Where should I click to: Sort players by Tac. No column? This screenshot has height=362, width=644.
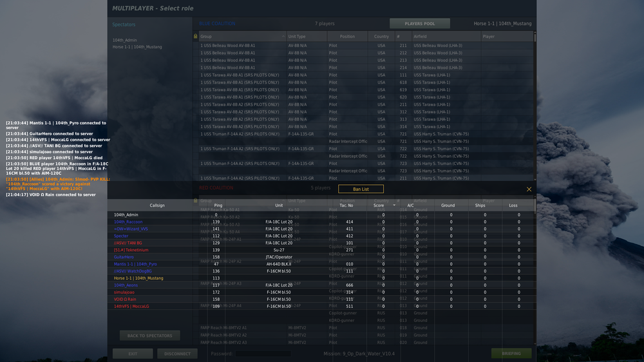click(346, 205)
